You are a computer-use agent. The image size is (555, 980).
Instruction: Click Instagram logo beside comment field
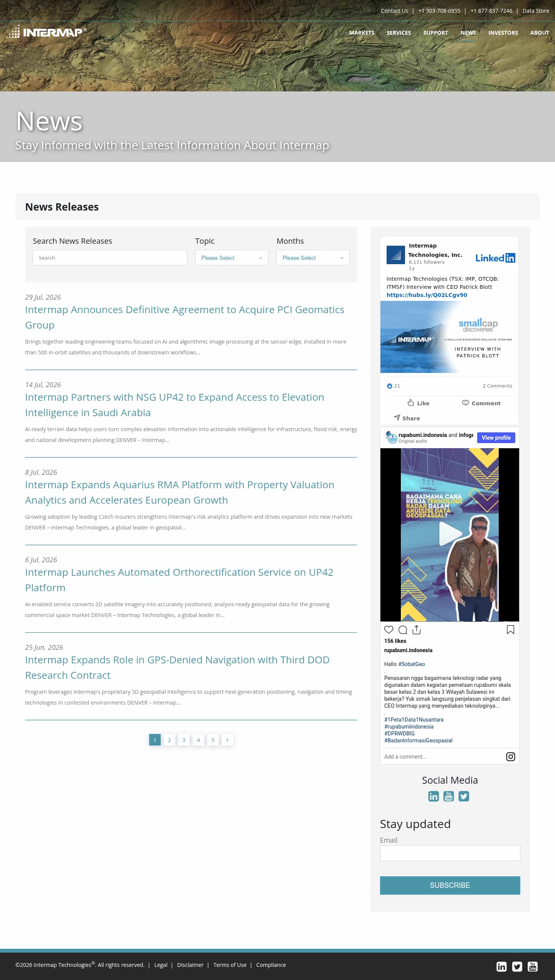point(511,757)
